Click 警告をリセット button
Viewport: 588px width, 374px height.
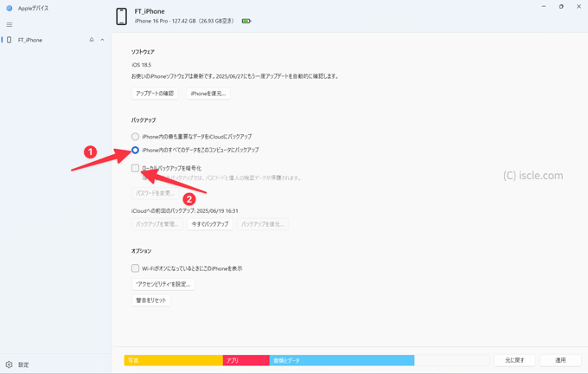[x=151, y=300]
